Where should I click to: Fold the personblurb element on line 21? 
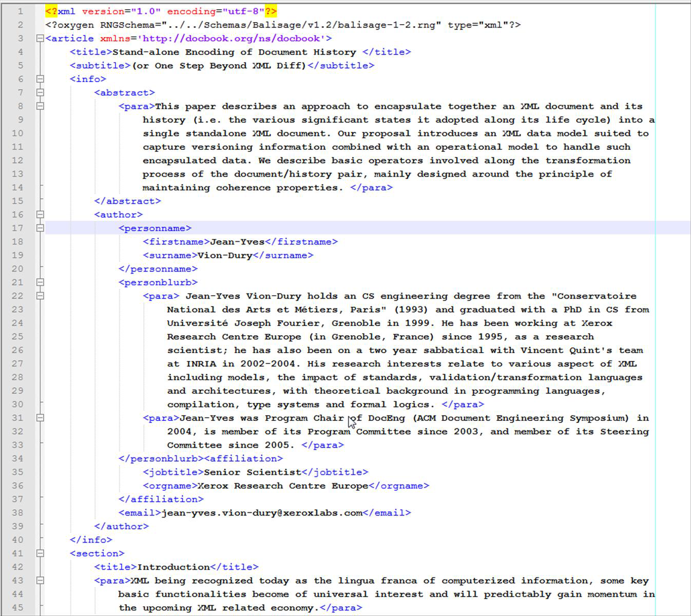(40, 282)
